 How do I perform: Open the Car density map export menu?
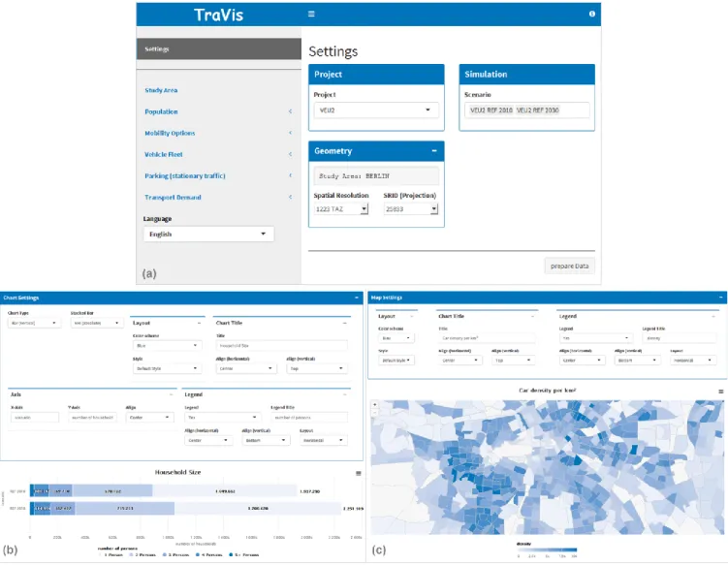(x=721, y=392)
